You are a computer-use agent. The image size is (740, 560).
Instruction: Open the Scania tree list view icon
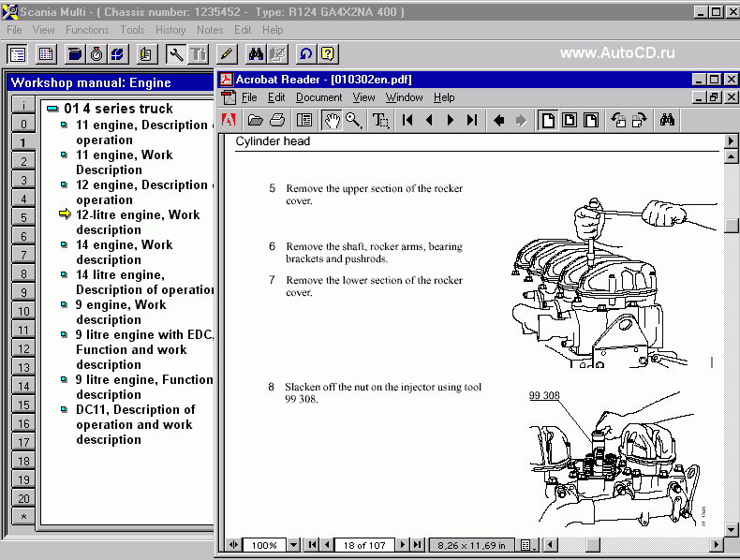(18, 54)
